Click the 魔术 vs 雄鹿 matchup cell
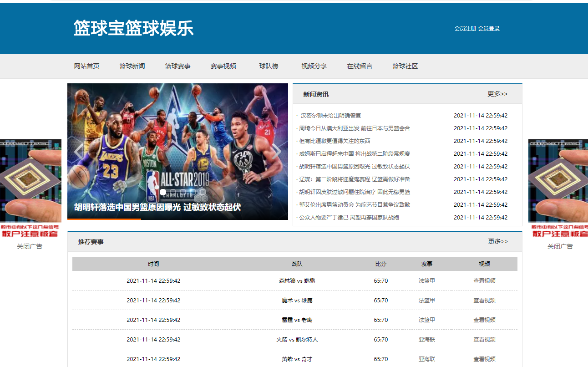 (x=297, y=301)
